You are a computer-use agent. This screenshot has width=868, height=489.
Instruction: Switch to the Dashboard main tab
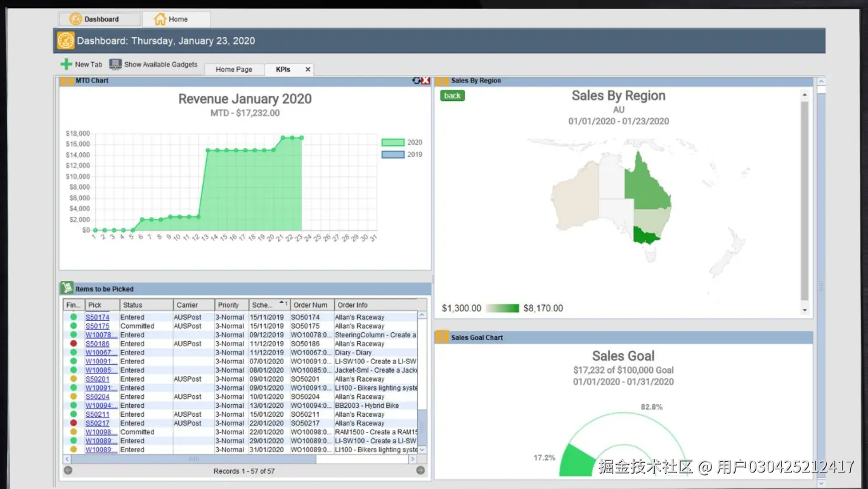coord(99,19)
